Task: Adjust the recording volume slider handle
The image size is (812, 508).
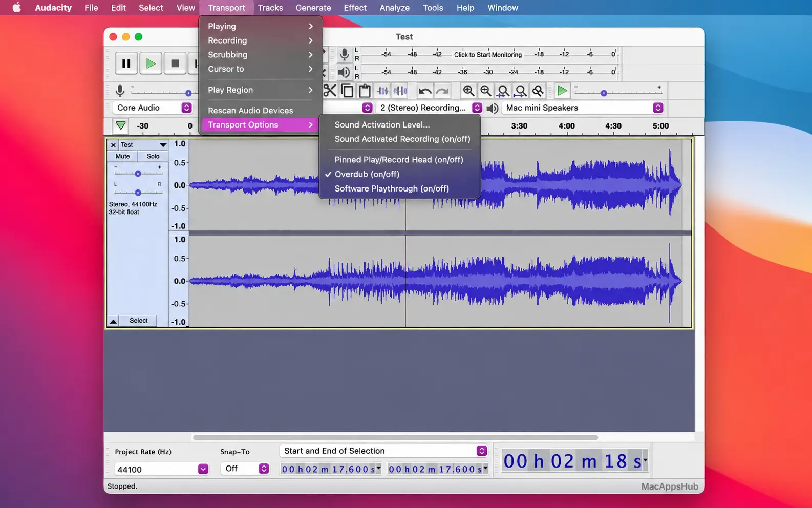Action: coord(188,93)
